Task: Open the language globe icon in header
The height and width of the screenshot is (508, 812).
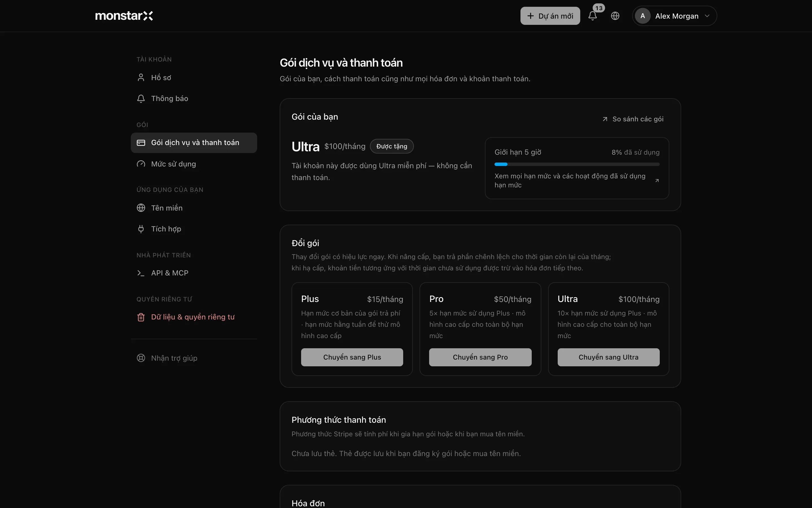Action: point(615,16)
